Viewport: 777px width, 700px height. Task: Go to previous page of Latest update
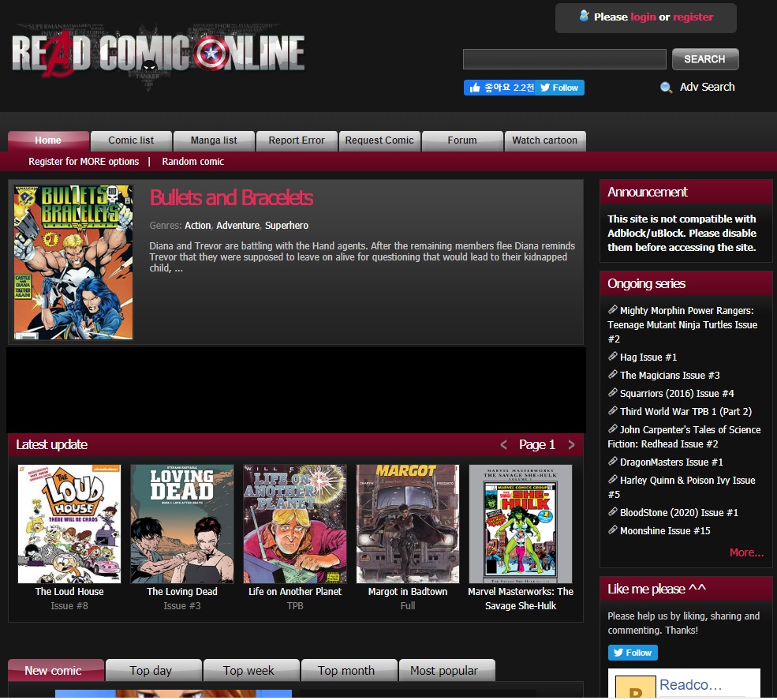(503, 444)
